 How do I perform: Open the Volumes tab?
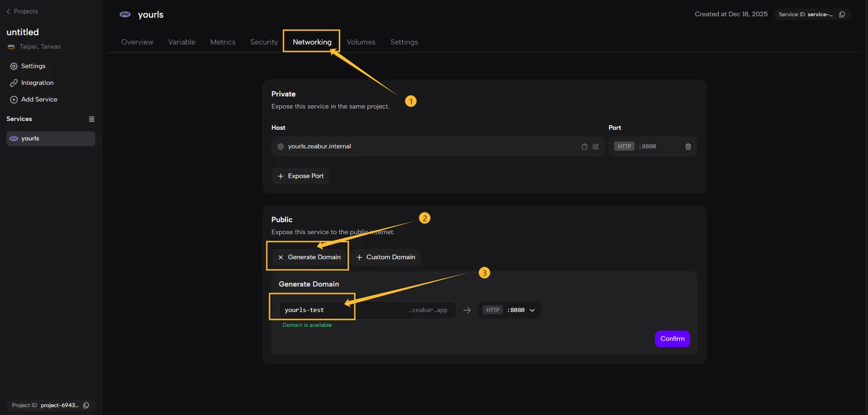pos(361,42)
